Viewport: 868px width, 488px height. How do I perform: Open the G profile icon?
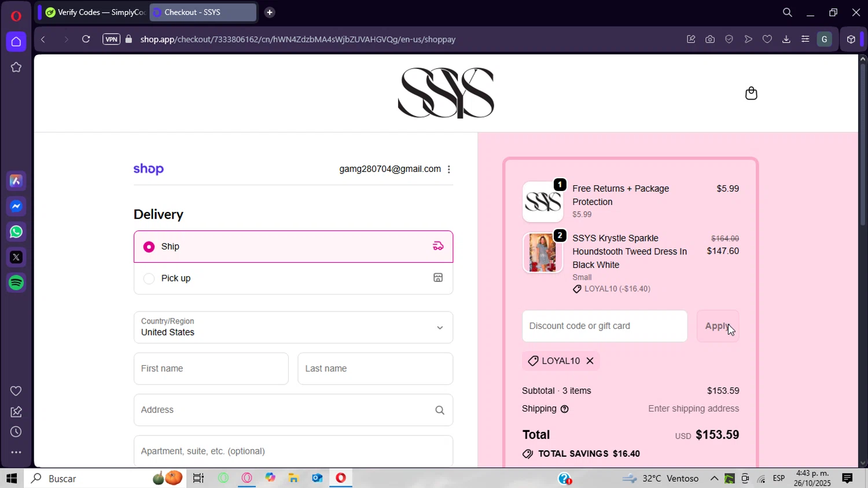[825, 39]
